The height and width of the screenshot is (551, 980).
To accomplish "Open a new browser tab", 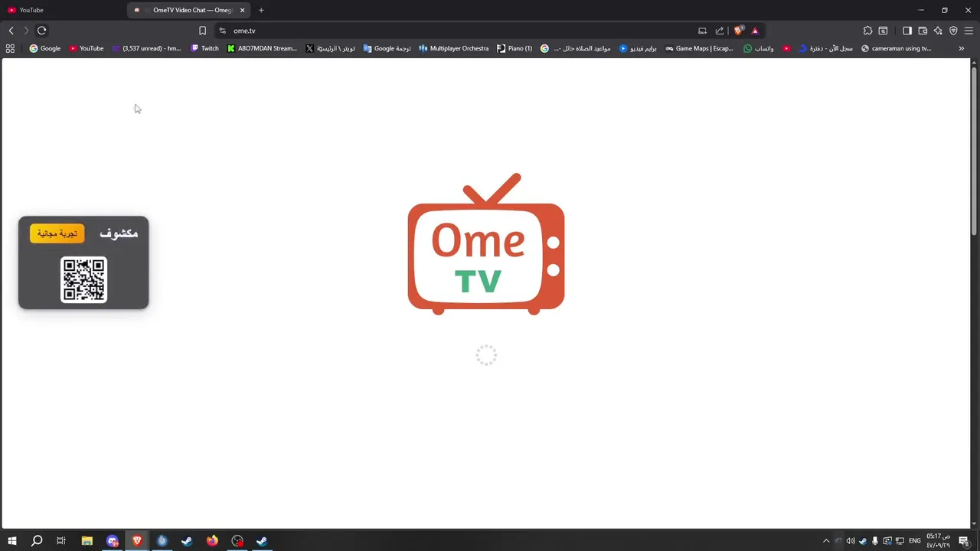I will click(261, 10).
